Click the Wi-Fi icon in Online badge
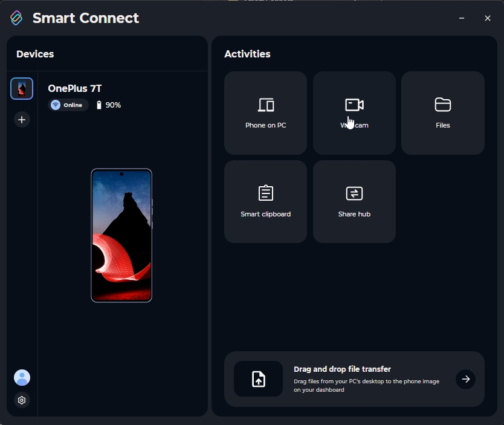This screenshot has height=425, width=504. point(56,105)
